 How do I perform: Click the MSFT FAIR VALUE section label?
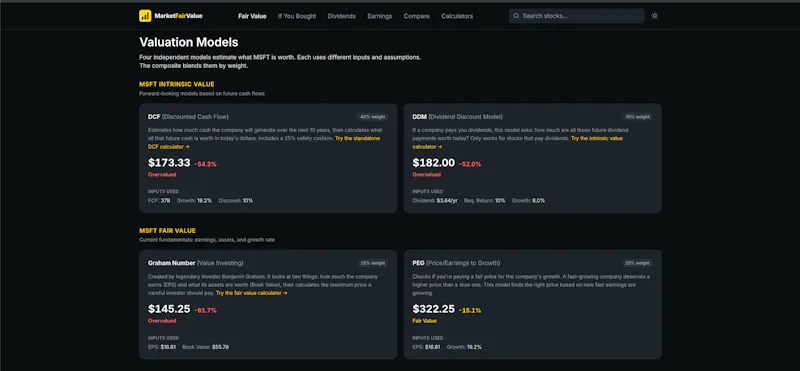167,231
